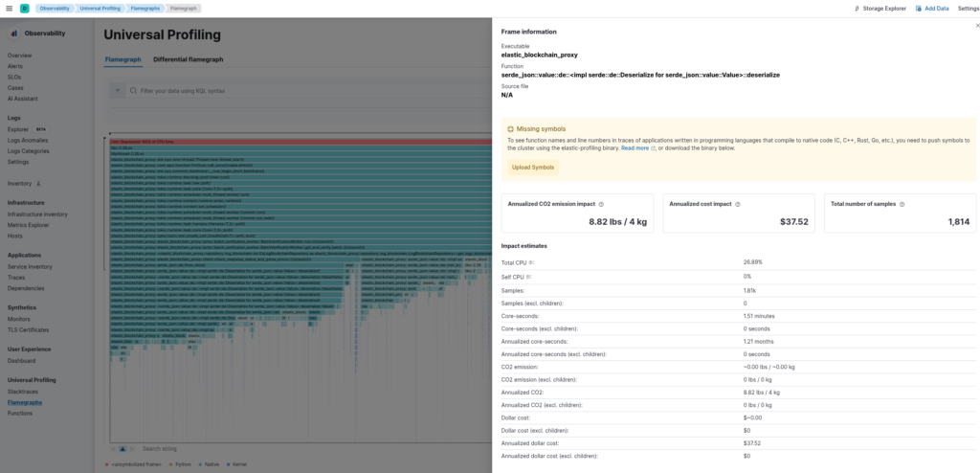Open Dashboard under User Experience
The image size is (980, 473).
[21, 361]
